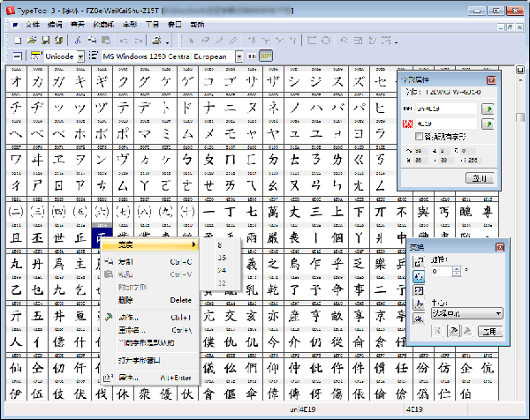Select size 16 in the submenu

click(221, 257)
